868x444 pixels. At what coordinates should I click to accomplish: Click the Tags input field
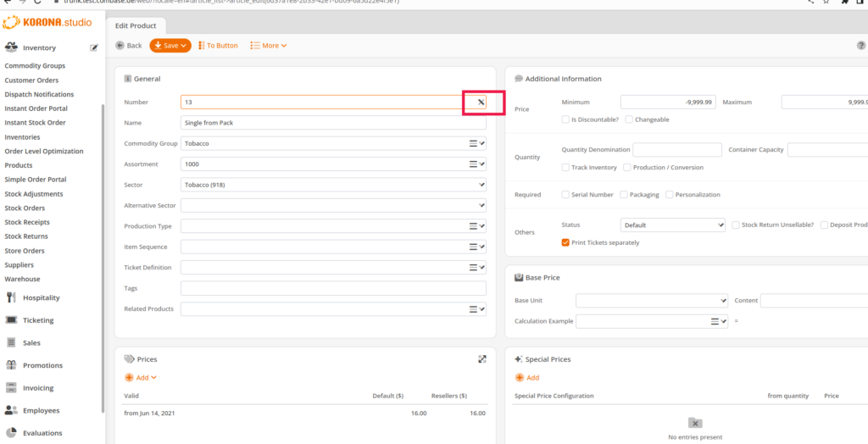point(333,288)
